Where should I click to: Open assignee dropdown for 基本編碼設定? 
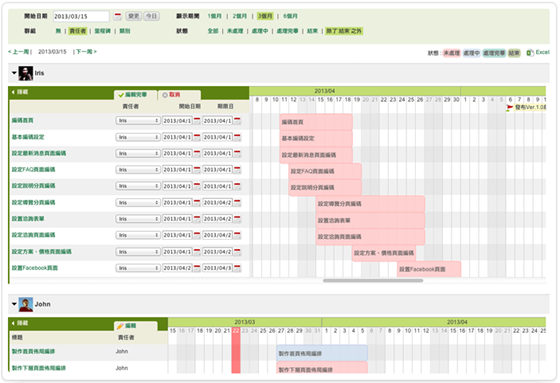tap(138, 137)
